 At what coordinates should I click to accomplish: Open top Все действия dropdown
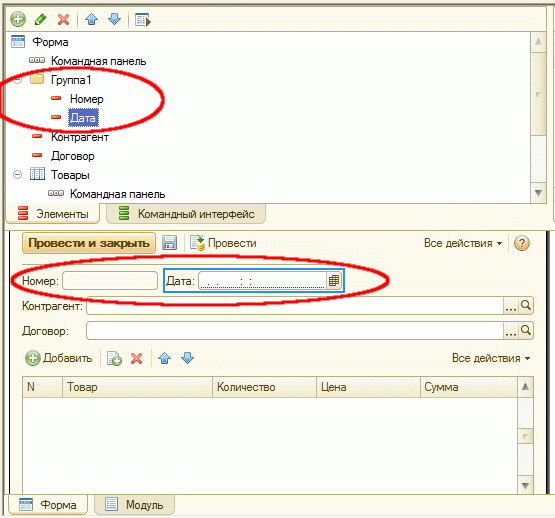pyautogui.click(x=463, y=243)
